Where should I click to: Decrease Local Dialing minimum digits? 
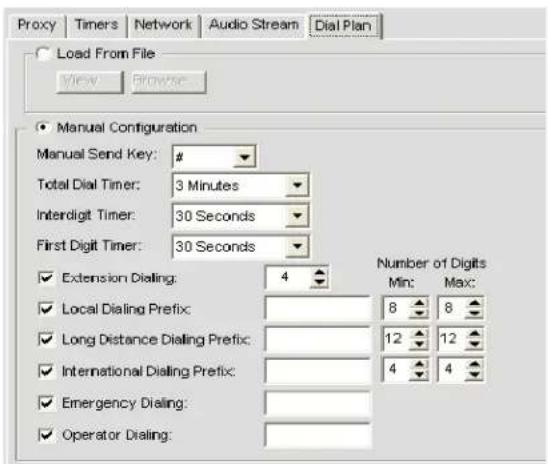click(419, 313)
